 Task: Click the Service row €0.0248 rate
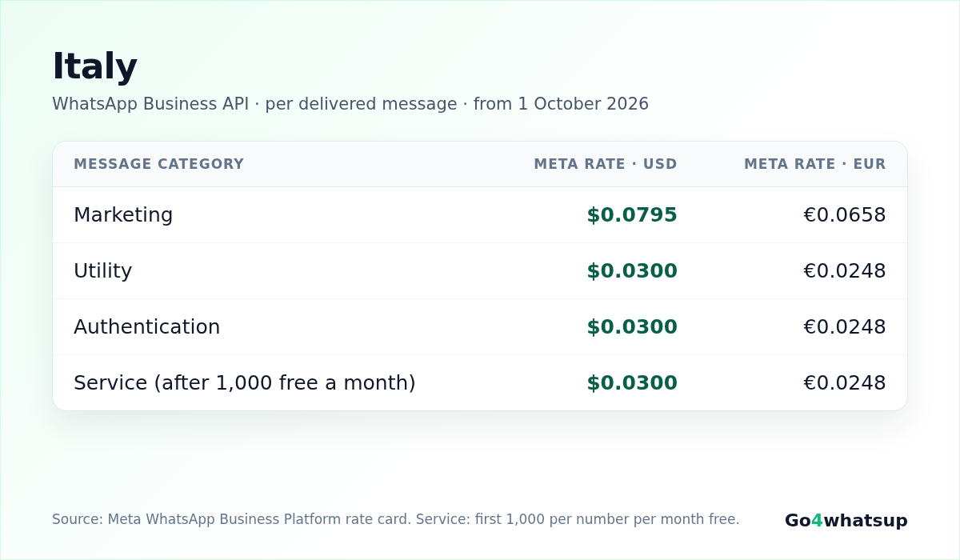(845, 383)
